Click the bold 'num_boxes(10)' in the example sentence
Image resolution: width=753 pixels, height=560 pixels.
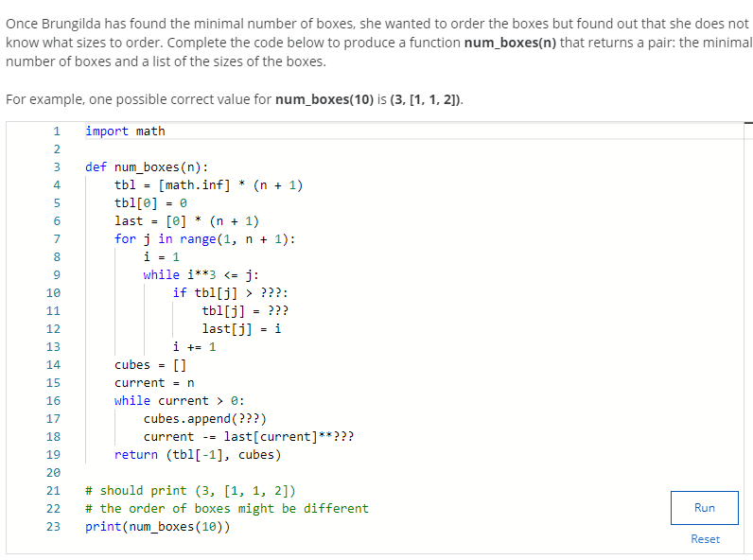(x=324, y=99)
